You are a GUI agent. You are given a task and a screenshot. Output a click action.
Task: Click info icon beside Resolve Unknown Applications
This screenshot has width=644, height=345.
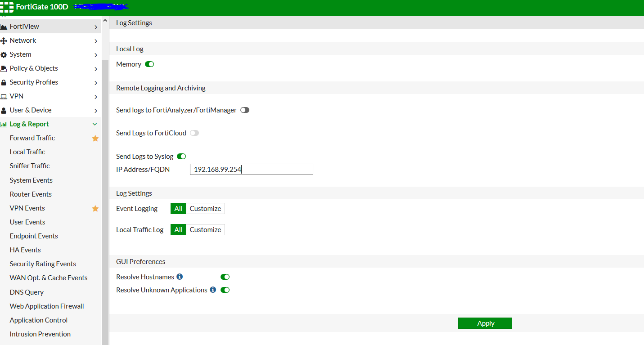[x=213, y=290]
